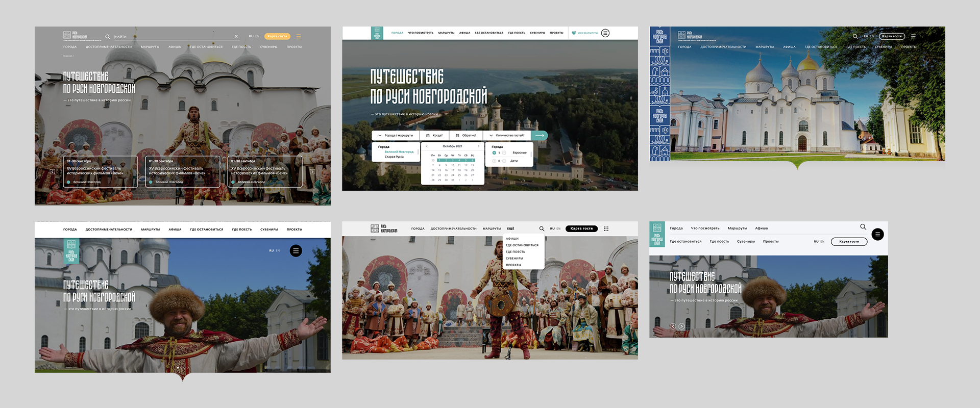
Task: Click the yellow Карта гостя button
Action: 278,36
